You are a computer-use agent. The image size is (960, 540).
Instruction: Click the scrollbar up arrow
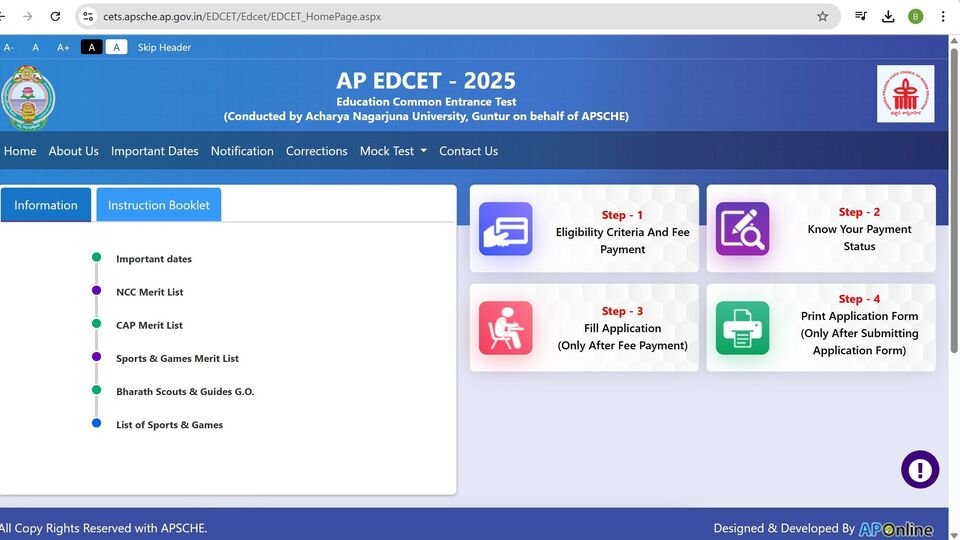[954, 40]
